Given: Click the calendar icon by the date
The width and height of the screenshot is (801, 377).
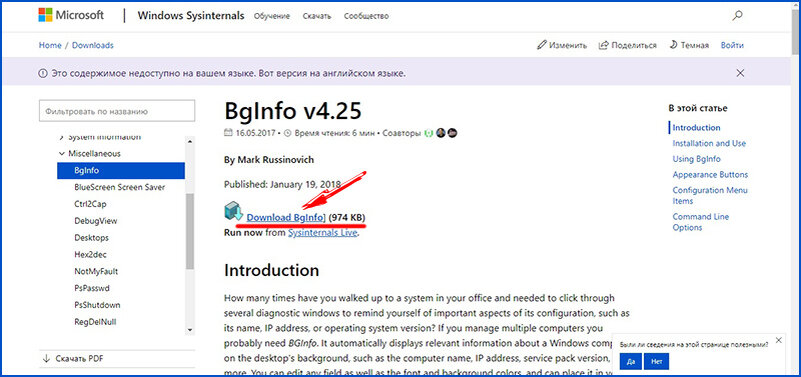Looking at the screenshot, I should [x=228, y=133].
